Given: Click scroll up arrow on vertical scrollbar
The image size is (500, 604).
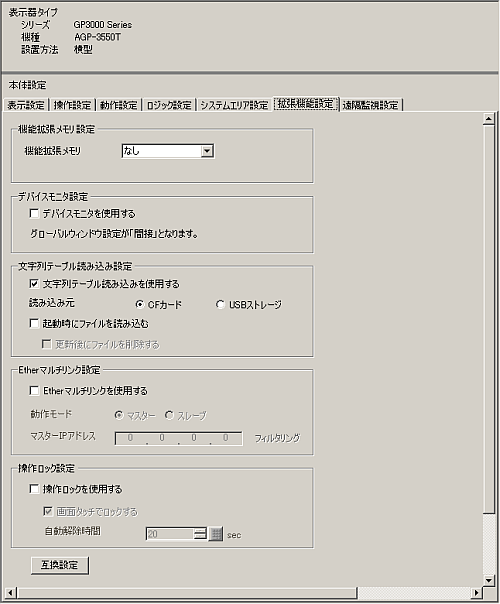Looking at the screenshot, I should 488,119.
